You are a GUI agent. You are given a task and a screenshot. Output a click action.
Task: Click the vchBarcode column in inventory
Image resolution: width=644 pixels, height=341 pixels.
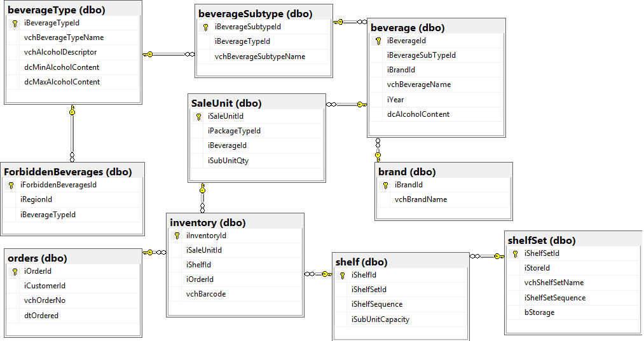tap(206, 294)
